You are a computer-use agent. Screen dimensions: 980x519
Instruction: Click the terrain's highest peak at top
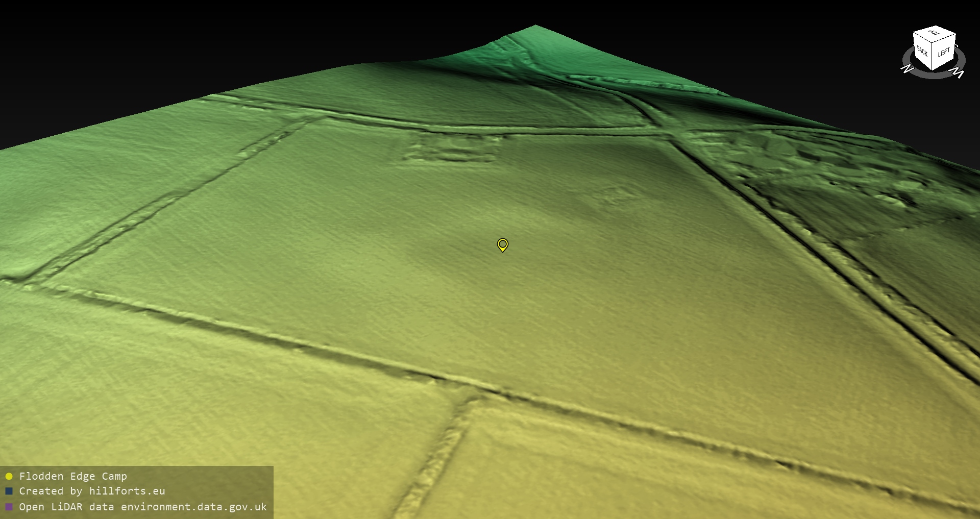click(x=535, y=27)
